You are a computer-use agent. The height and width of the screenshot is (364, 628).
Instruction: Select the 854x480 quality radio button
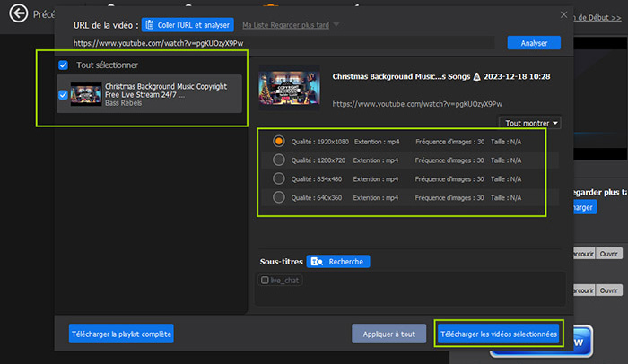pyautogui.click(x=279, y=178)
